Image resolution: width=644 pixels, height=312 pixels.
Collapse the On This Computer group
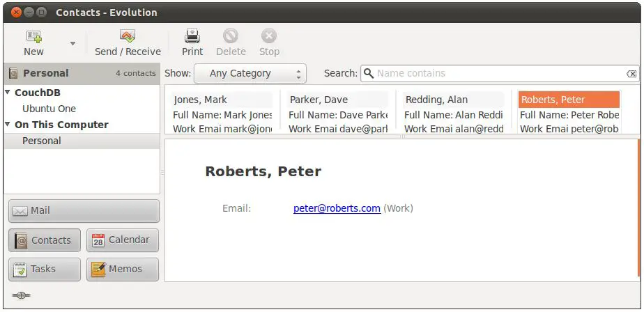click(8, 125)
